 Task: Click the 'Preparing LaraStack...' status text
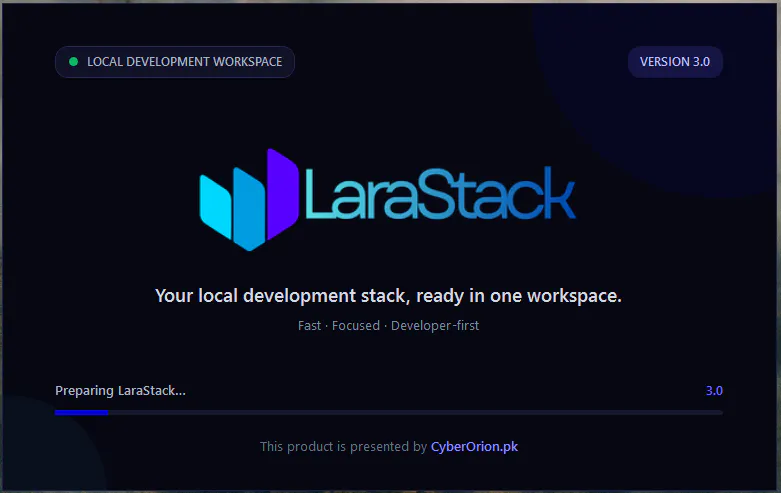[120, 390]
